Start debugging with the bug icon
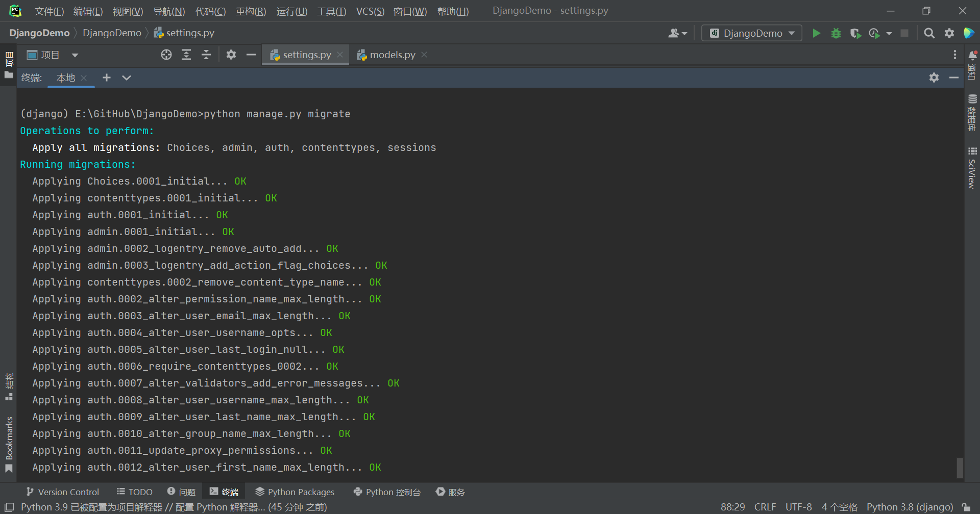Image resolution: width=980 pixels, height=514 pixels. [836, 33]
